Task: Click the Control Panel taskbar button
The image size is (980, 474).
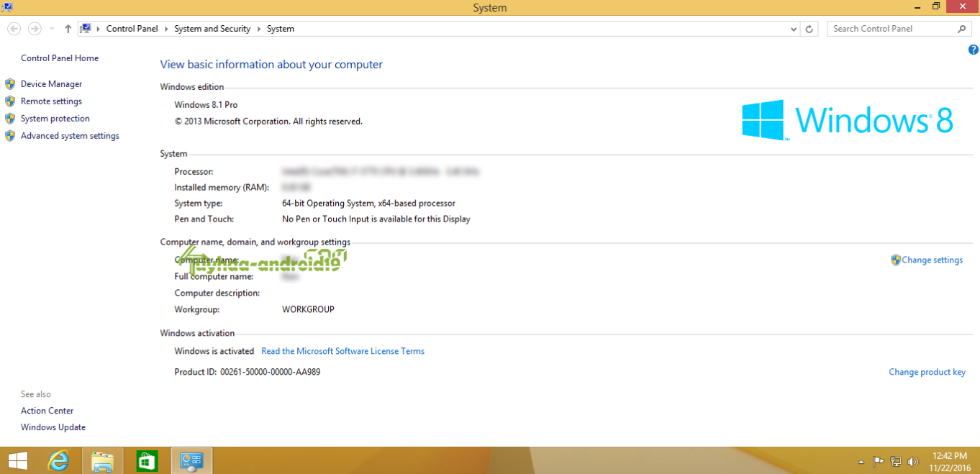Action: [191, 461]
